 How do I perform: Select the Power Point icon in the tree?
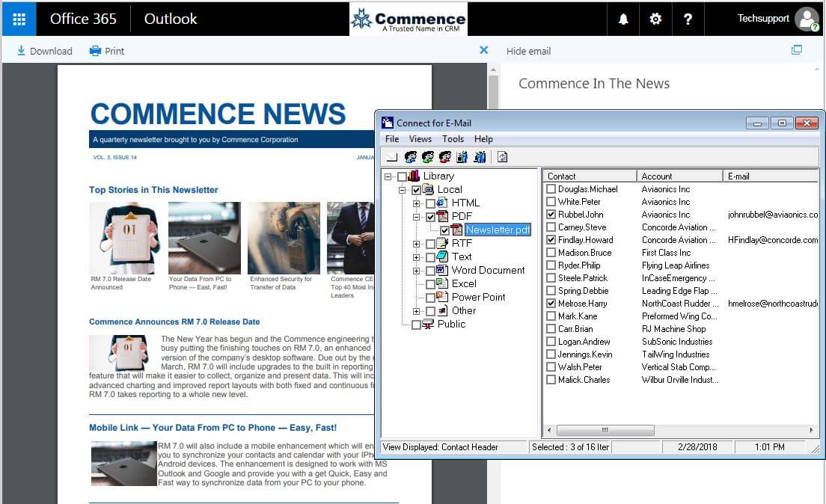point(442,297)
